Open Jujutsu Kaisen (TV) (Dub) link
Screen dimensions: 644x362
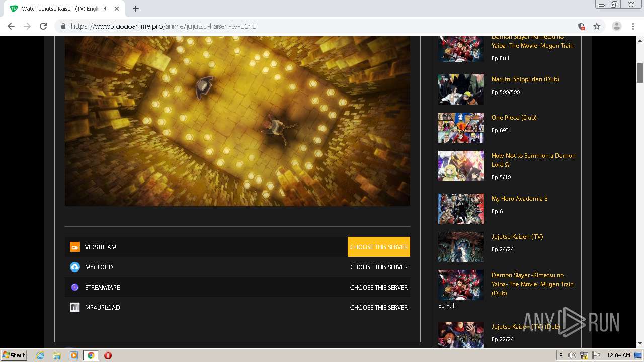pos(526,326)
